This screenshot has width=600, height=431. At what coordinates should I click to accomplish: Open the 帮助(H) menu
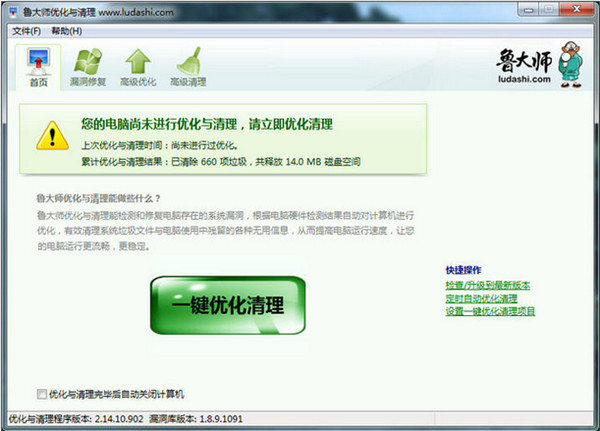67,31
